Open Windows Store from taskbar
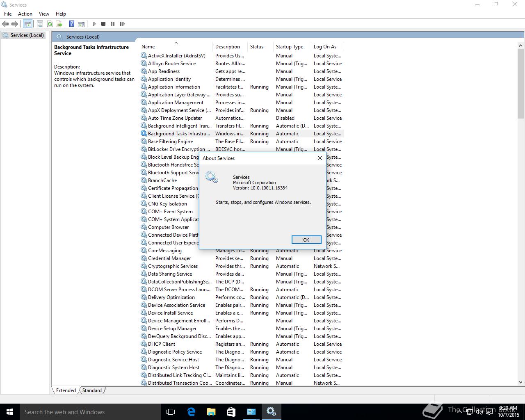Image resolution: width=525 pixels, height=420 pixels. (231, 412)
